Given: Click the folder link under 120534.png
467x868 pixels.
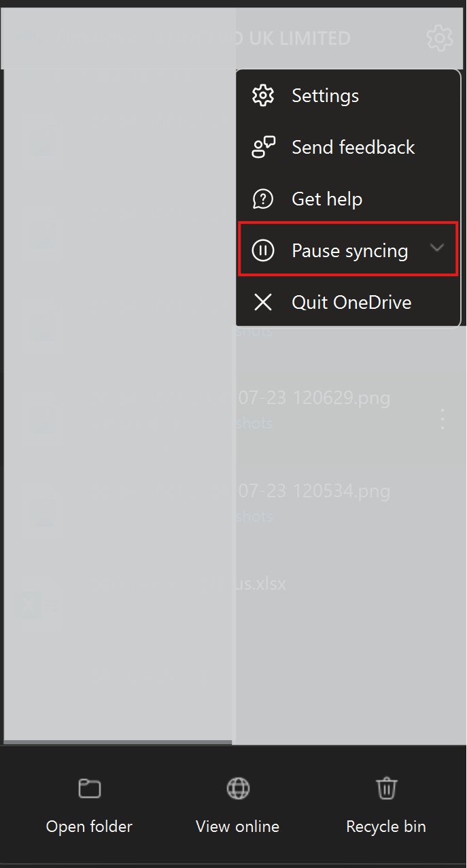Looking at the screenshot, I should tap(254, 516).
